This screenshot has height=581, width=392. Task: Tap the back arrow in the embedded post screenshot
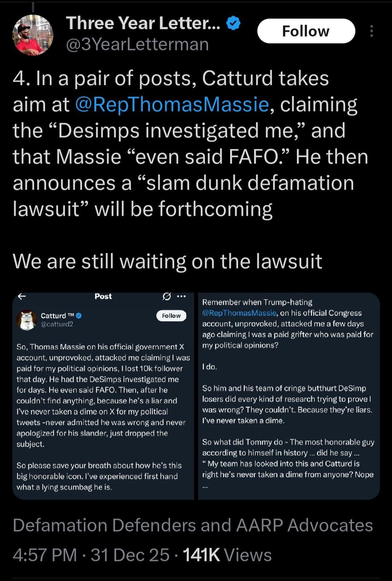(x=22, y=296)
